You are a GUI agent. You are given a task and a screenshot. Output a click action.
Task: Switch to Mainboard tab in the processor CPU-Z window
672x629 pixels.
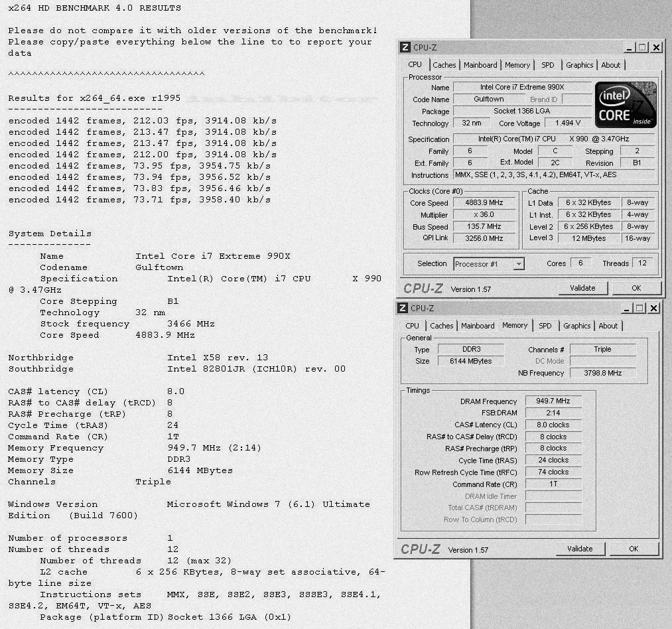click(x=480, y=65)
